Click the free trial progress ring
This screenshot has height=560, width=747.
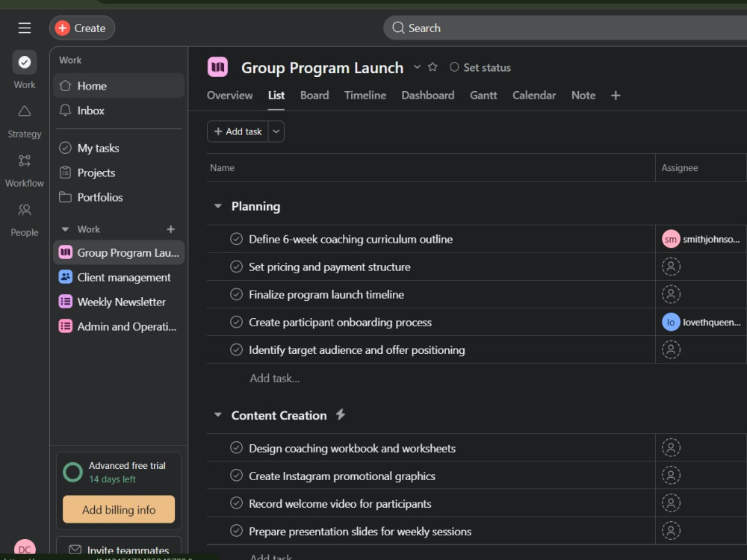[73, 472]
